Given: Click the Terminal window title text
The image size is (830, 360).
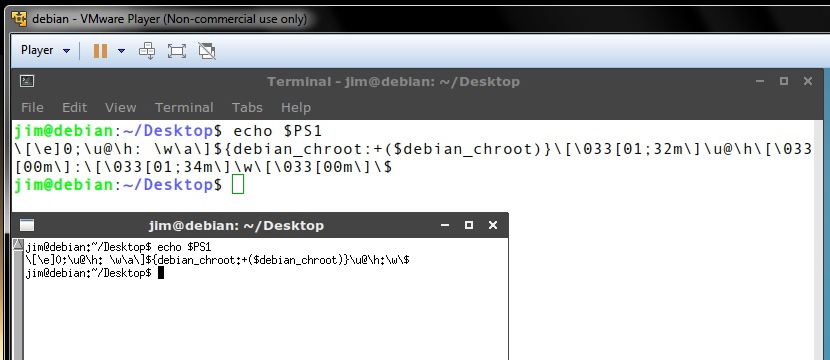Looking at the screenshot, I should pyautogui.click(x=393, y=82).
